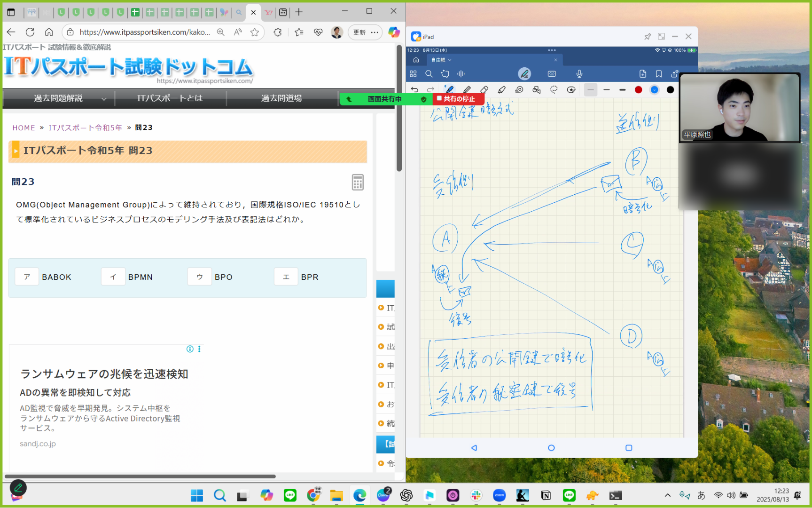The width and height of the screenshot is (812, 508).
Task: Open the shapes tool
Action: (536, 89)
